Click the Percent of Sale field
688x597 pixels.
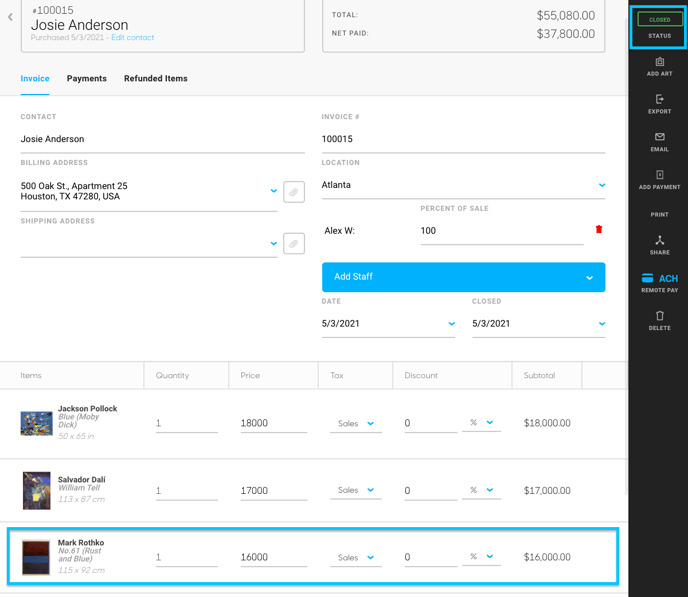[502, 231]
